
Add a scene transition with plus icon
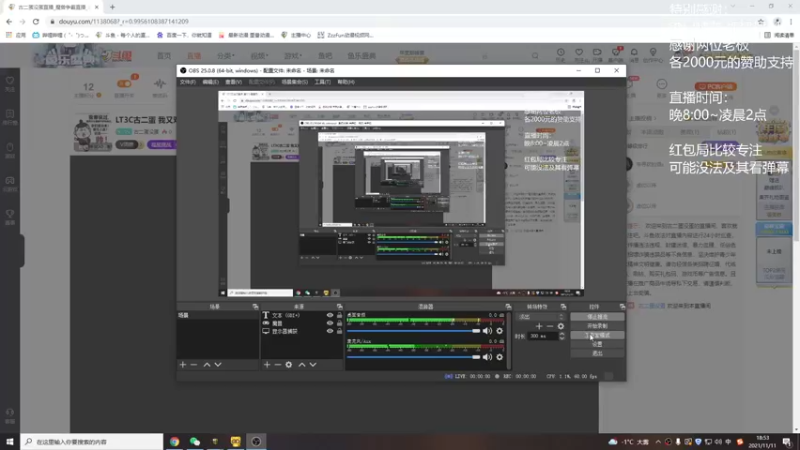(539, 327)
